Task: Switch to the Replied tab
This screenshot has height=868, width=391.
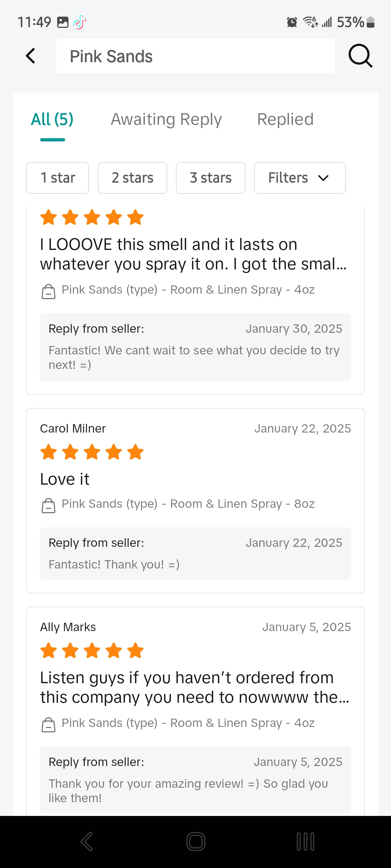Action: [x=285, y=119]
